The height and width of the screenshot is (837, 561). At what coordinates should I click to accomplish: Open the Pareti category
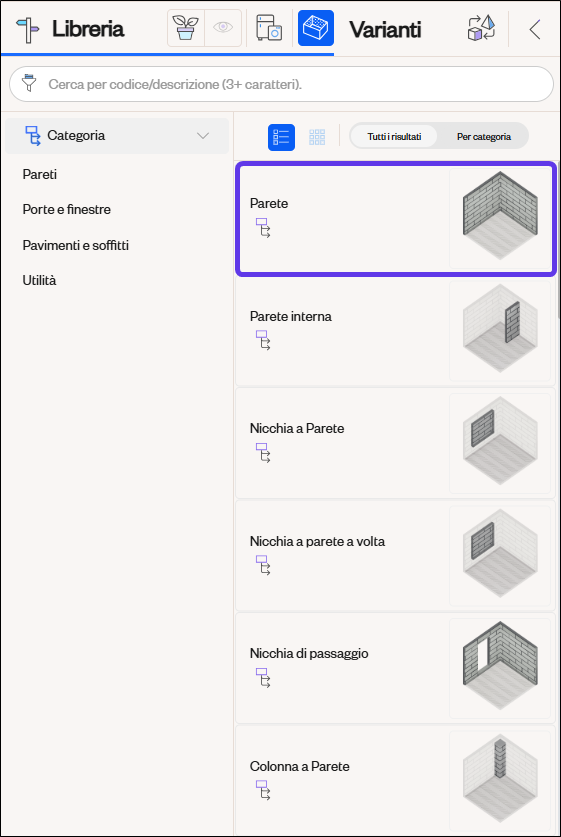point(39,174)
